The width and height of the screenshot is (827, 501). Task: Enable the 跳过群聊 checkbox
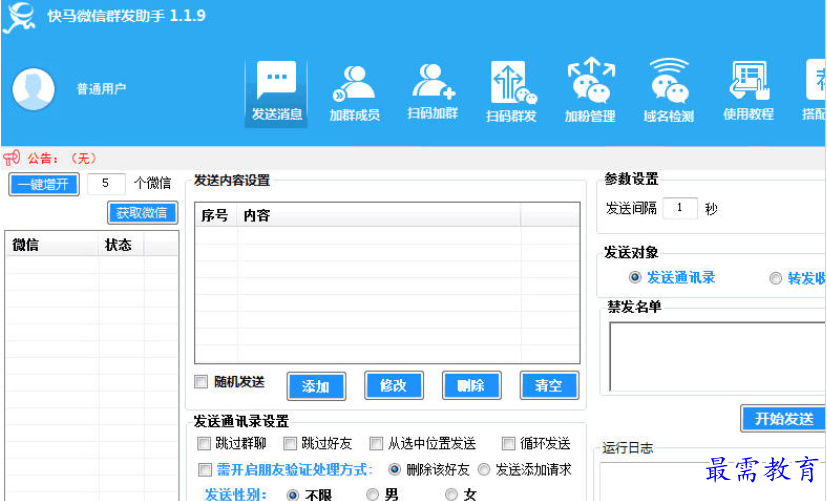[x=204, y=444]
